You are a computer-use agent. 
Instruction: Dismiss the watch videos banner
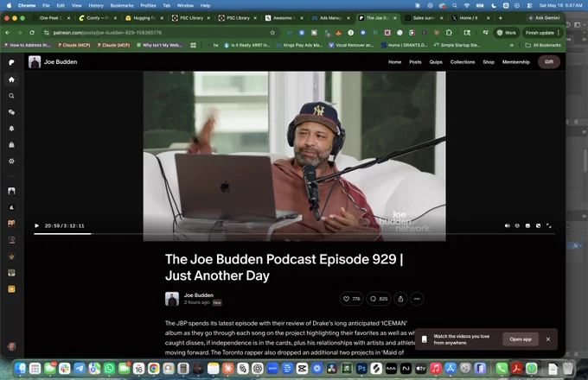548,339
